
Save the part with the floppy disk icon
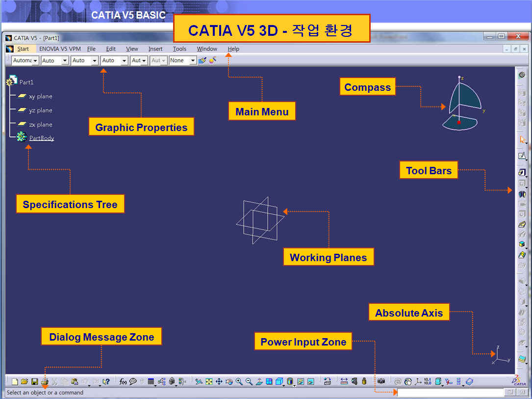tap(34, 381)
